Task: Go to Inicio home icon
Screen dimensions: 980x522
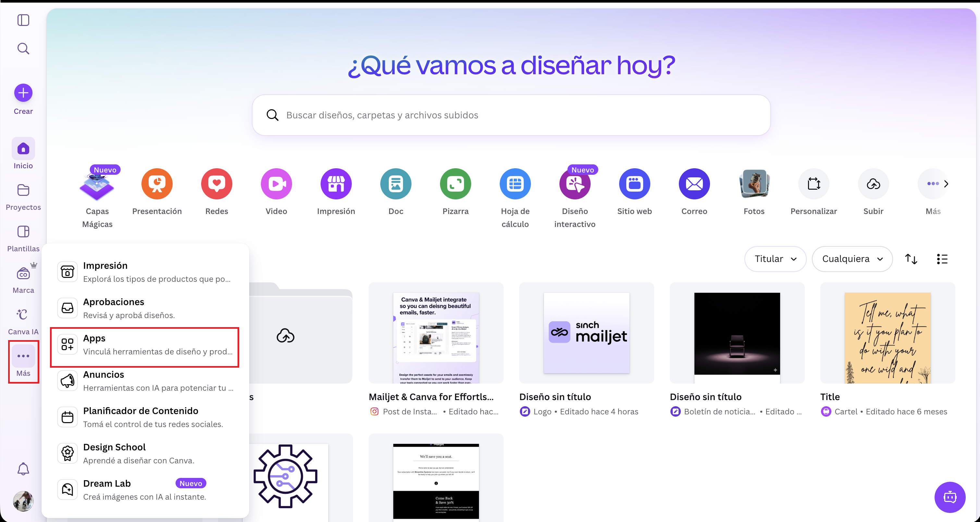Action: coord(23,148)
